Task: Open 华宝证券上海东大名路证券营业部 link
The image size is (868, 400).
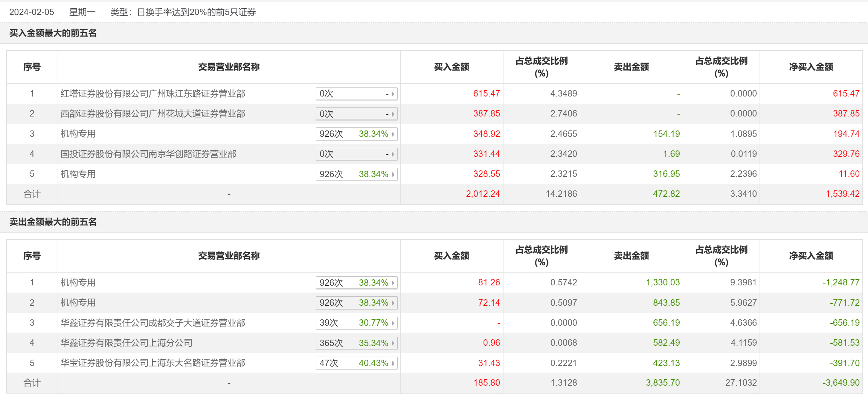Action: click(153, 363)
